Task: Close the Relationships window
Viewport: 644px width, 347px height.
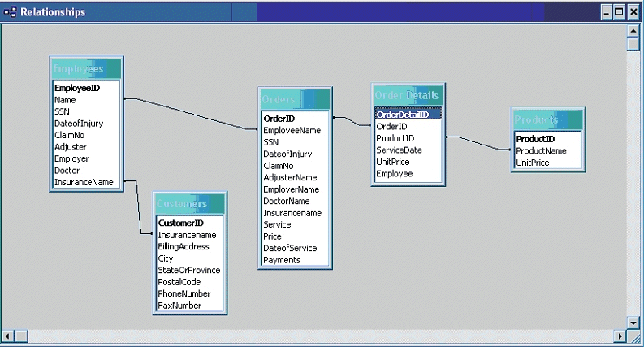Action: [633, 12]
